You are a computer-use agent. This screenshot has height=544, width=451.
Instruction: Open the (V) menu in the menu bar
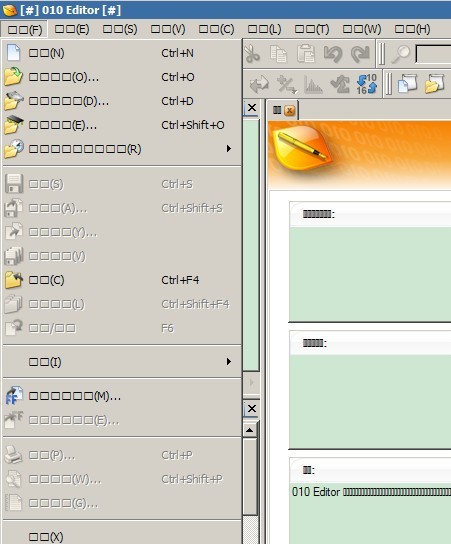(x=168, y=29)
